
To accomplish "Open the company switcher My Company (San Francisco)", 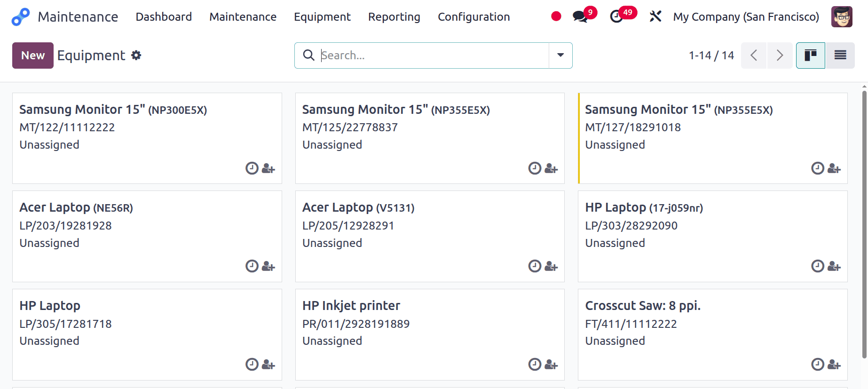I will click(746, 17).
